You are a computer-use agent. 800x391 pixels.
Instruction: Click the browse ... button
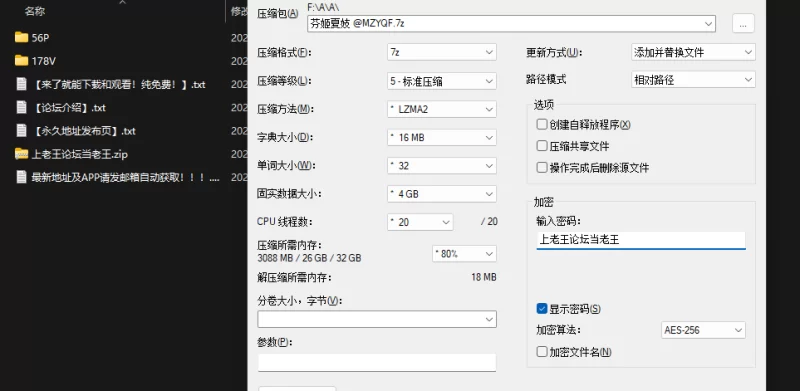click(x=743, y=23)
